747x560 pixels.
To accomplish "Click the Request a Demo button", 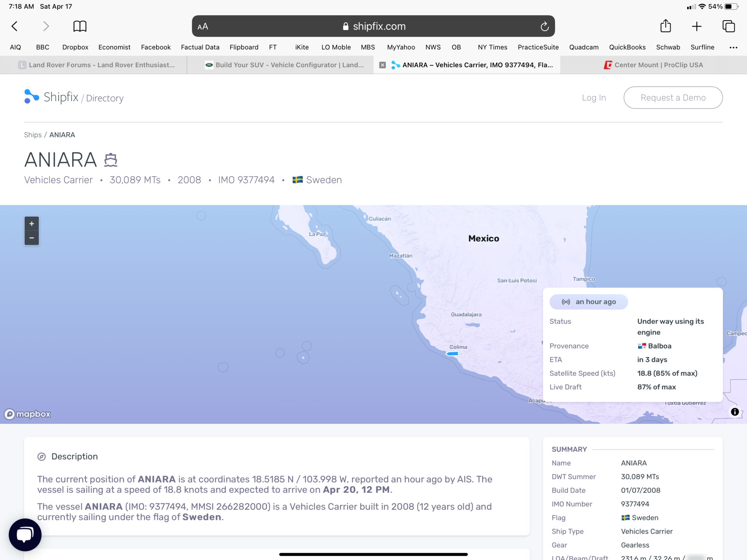I will tap(673, 98).
